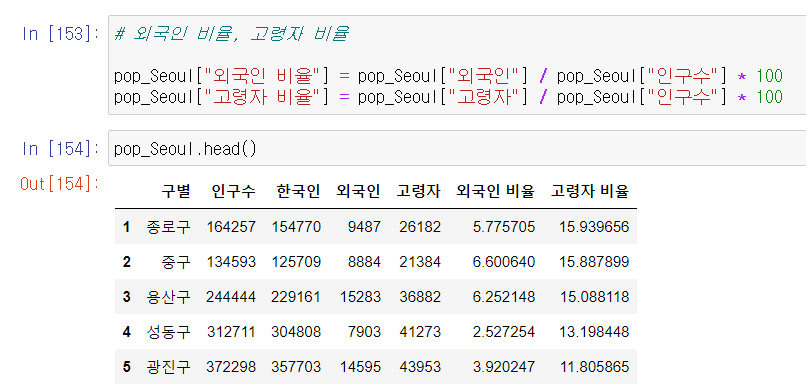This screenshot has width=806, height=387.
Task: Click the '용산구' cell
Action: (x=168, y=297)
